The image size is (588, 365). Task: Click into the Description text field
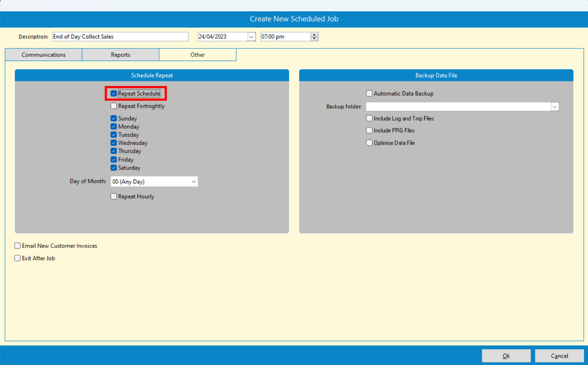pos(120,37)
